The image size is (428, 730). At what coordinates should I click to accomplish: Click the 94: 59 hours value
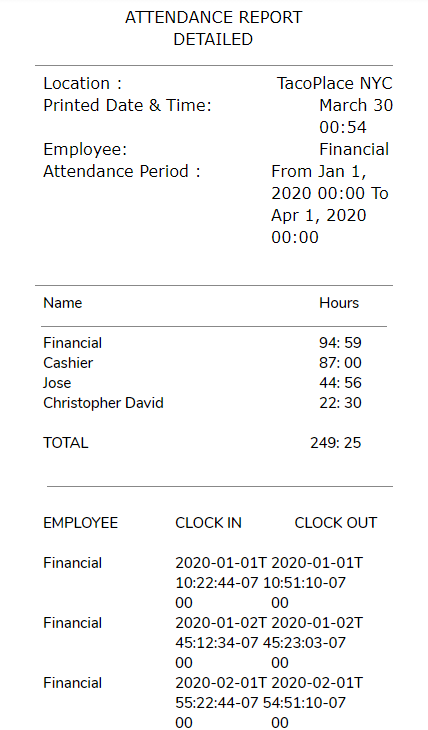pyautogui.click(x=340, y=343)
